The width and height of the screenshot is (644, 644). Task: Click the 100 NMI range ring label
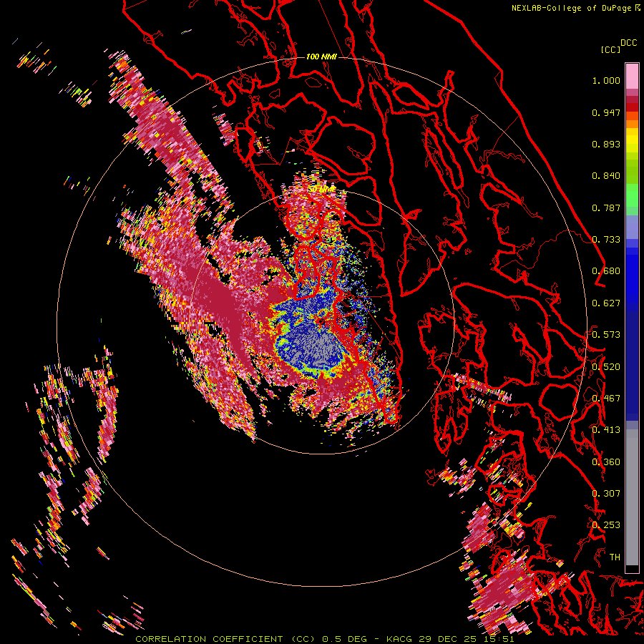click(321, 57)
